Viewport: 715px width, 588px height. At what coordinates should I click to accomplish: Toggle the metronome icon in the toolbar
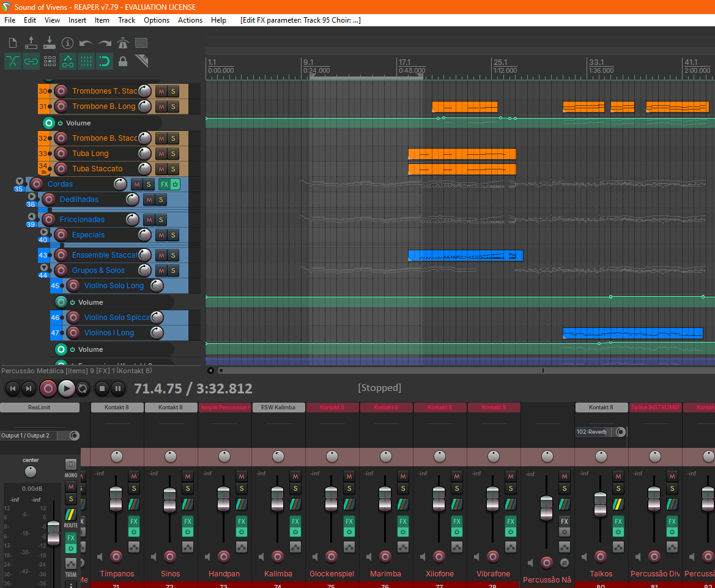point(123,43)
